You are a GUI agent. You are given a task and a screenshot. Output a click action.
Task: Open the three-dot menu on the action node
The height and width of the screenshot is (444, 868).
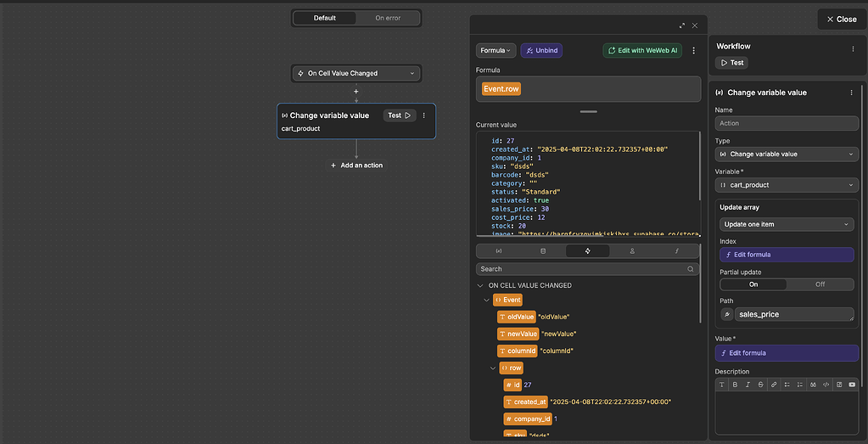(424, 115)
